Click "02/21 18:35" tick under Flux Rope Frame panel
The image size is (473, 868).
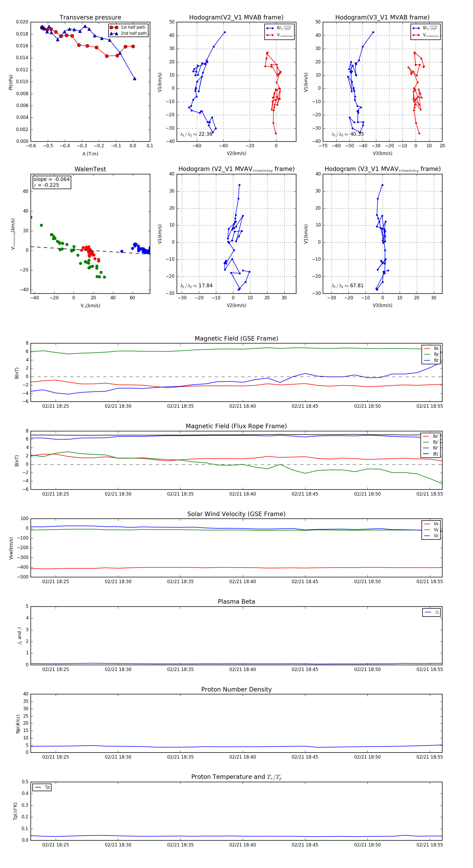[x=180, y=494]
